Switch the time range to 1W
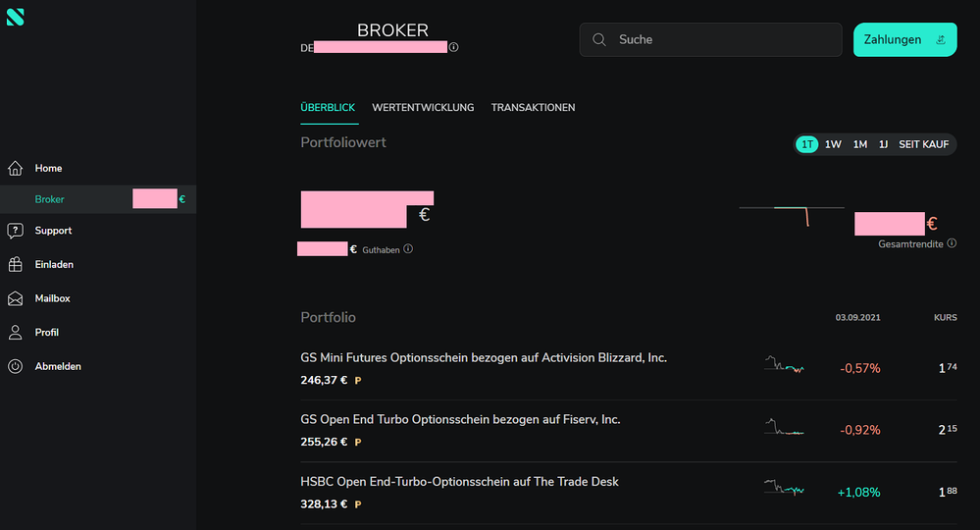This screenshot has height=530, width=980. 833,144
